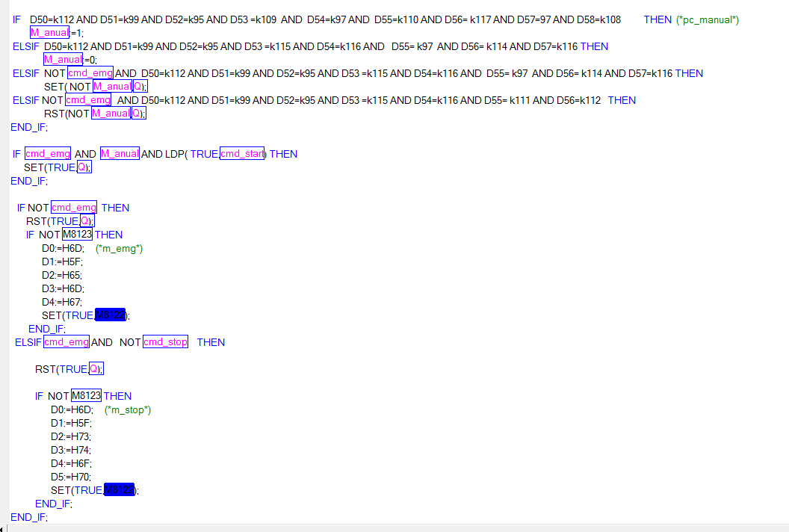Click the D2:=H73 assignment

[x=71, y=436]
